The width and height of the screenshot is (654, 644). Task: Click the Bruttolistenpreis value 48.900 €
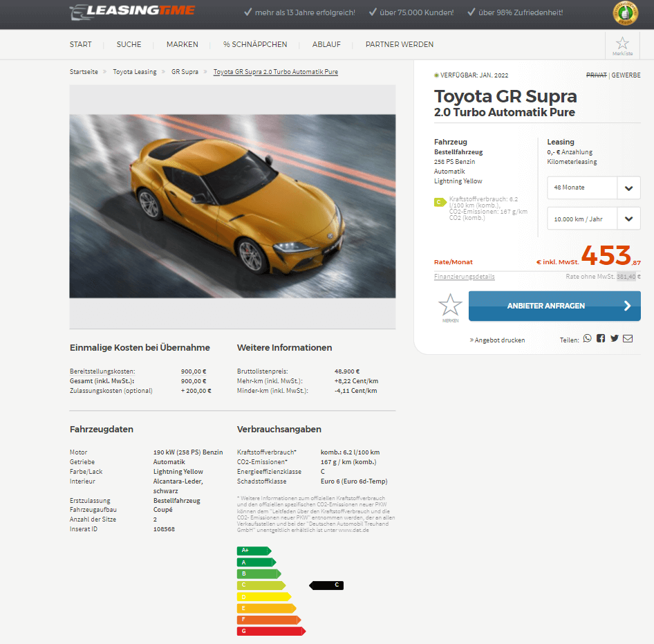(x=347, y=371)
